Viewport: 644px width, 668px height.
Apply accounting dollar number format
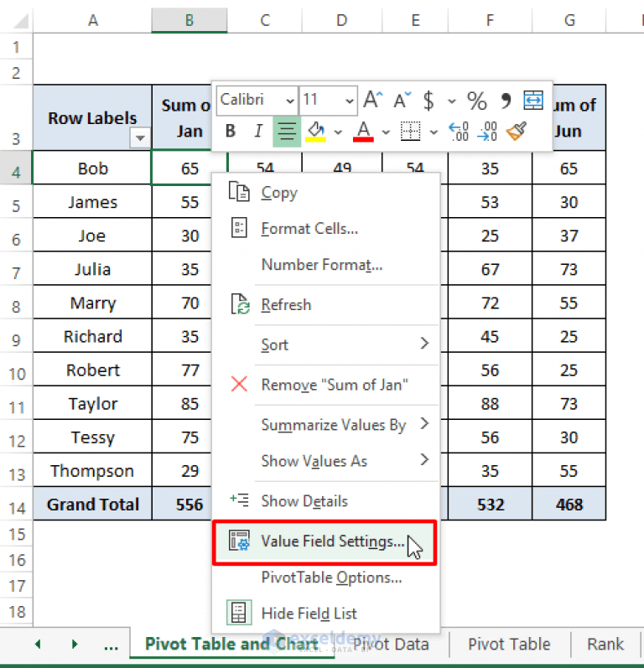pos(428,101)
